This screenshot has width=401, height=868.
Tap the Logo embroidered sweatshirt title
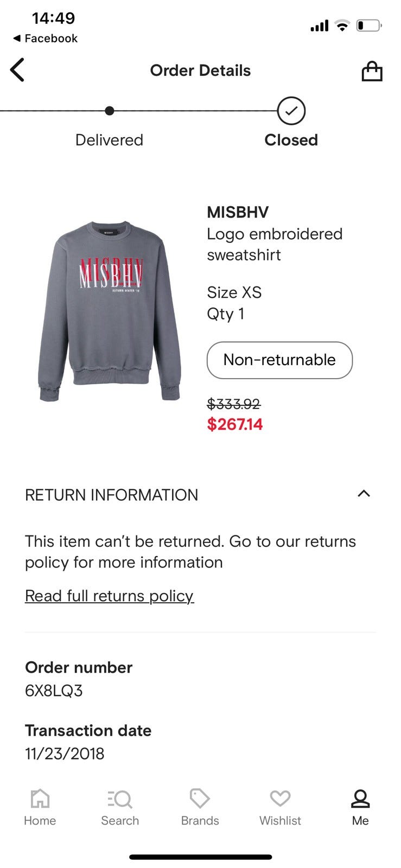(275, 244)
